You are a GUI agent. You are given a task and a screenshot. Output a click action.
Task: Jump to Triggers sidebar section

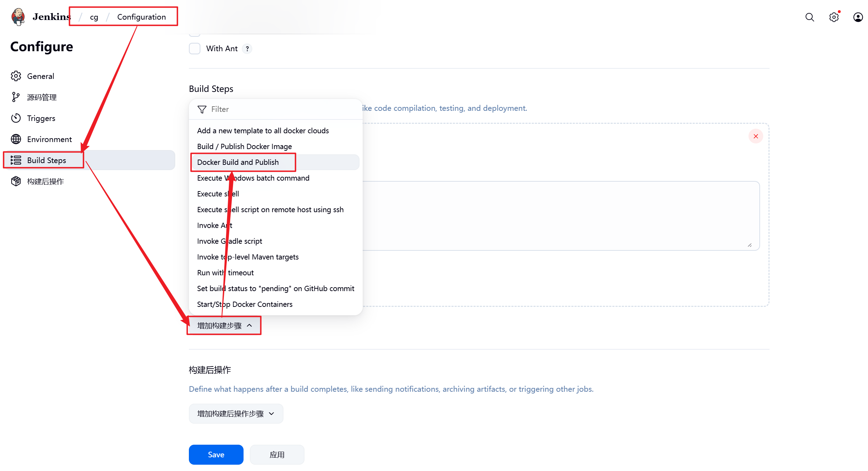click(x=41, y=118)
